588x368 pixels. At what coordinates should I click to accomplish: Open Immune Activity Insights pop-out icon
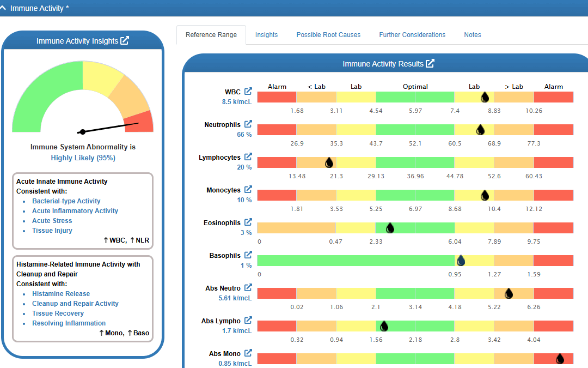click(x=125, y=40)
